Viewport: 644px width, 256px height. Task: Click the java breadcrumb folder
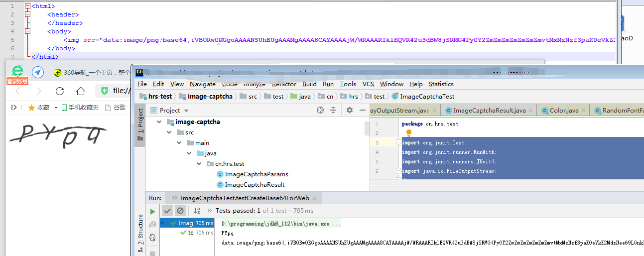coord(300,97)
